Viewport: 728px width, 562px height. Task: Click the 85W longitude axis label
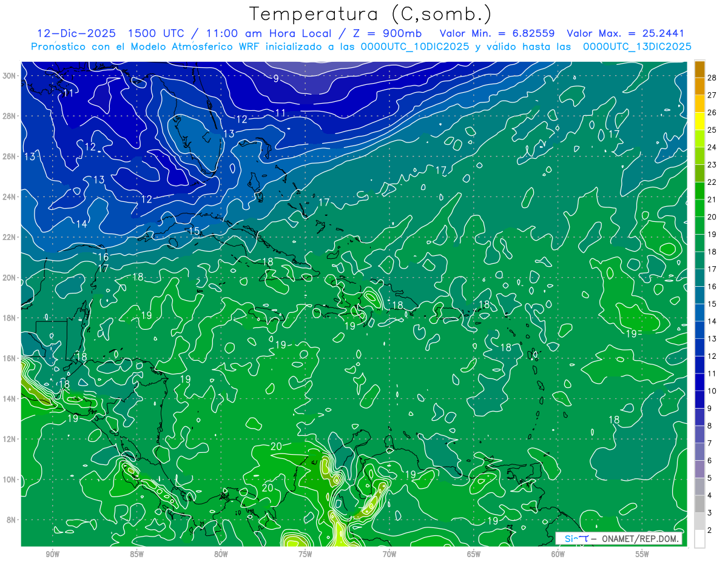click(x=136, y=554)
